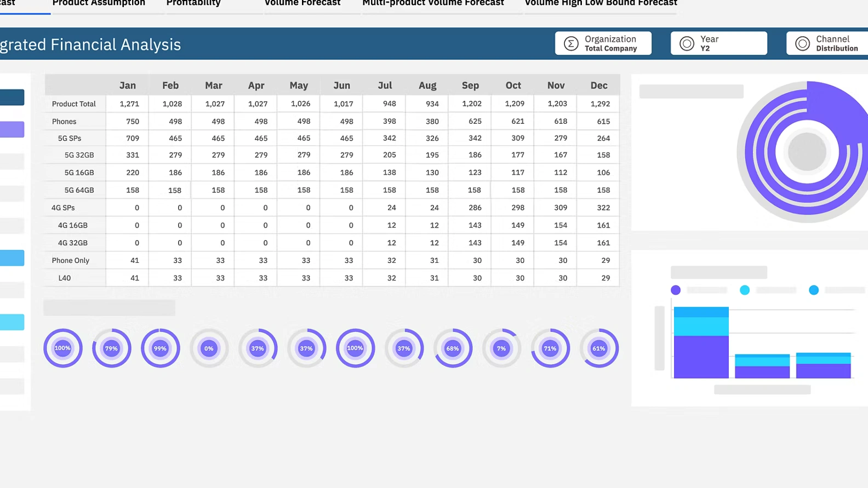Click the tallest purple bar segment
The width and height of the screenshot is (868, 488).
tap(701, 357)
